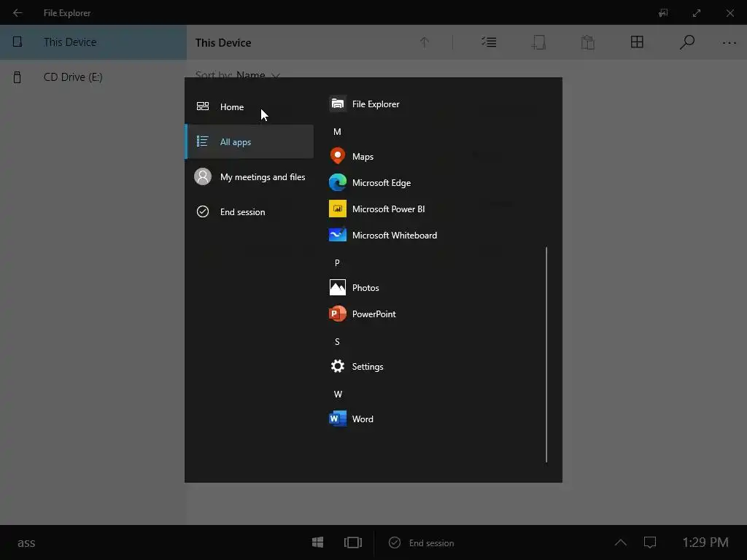Toggle selection mode list icon

[489, 42]
